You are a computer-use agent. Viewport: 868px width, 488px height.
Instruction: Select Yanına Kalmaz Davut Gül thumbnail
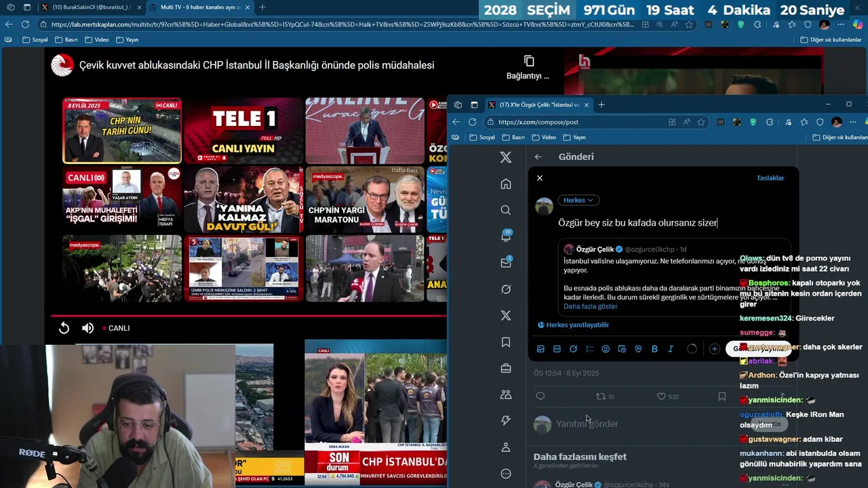[243, 199]
